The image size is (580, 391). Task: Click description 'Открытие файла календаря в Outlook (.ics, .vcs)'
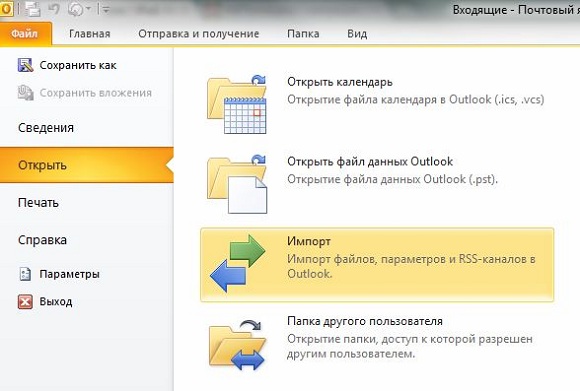coord(416,100)
